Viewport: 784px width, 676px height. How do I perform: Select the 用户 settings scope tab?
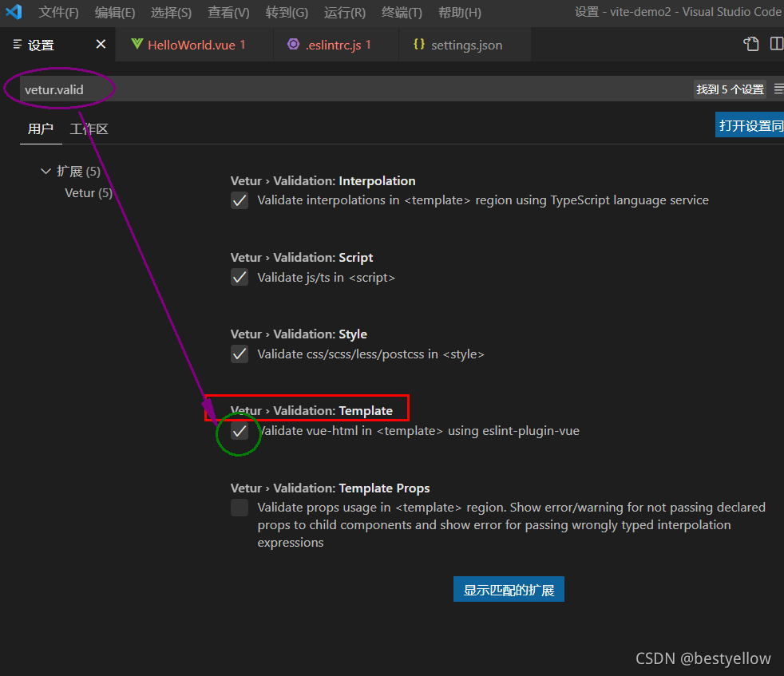pyautogui.click(x=41, y=129)
